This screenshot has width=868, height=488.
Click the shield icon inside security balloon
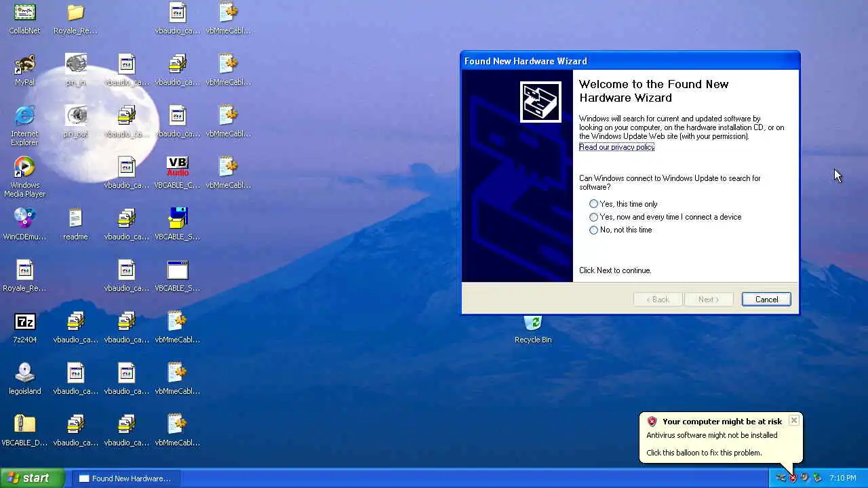(x=652, y=422)
